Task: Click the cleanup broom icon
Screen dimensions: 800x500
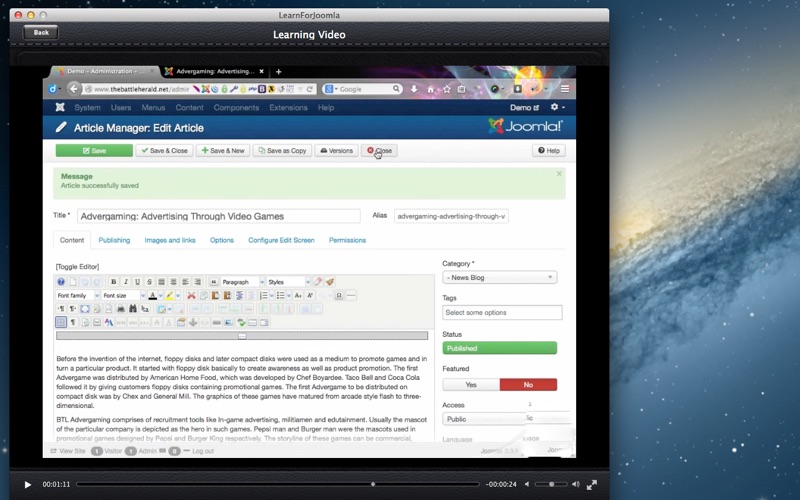Action: tap(330, 282)
